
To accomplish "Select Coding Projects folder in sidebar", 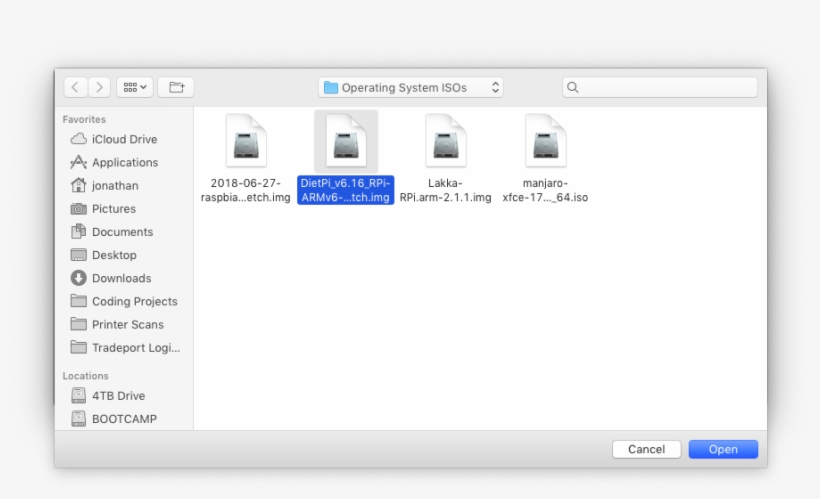I will 134,301.
